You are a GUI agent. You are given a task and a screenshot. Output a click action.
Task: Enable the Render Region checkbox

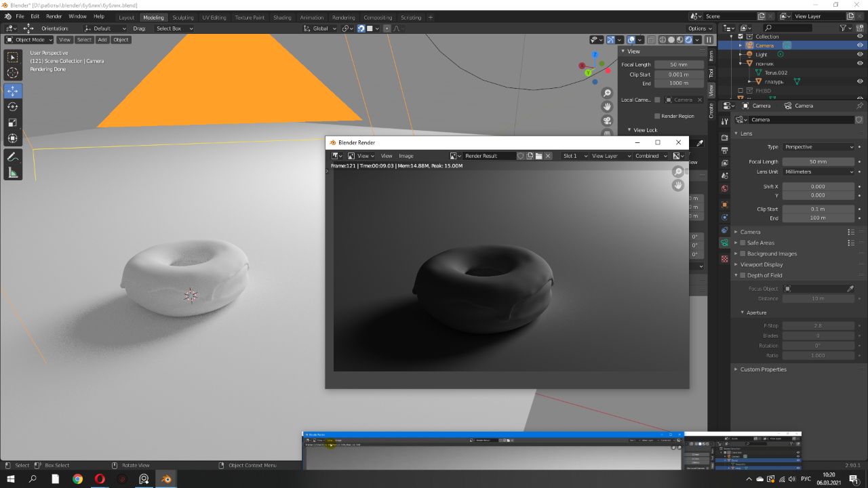[x=657, y=116]
